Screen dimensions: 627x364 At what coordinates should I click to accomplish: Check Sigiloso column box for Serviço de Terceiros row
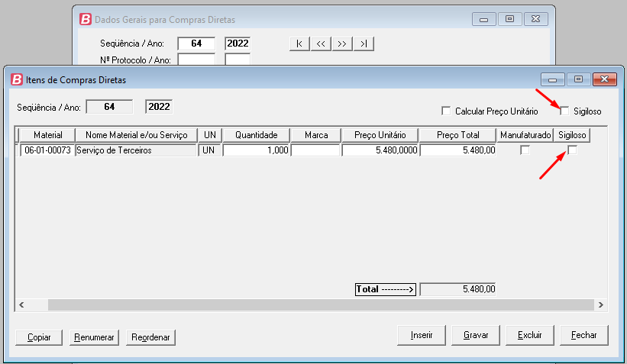572,150
